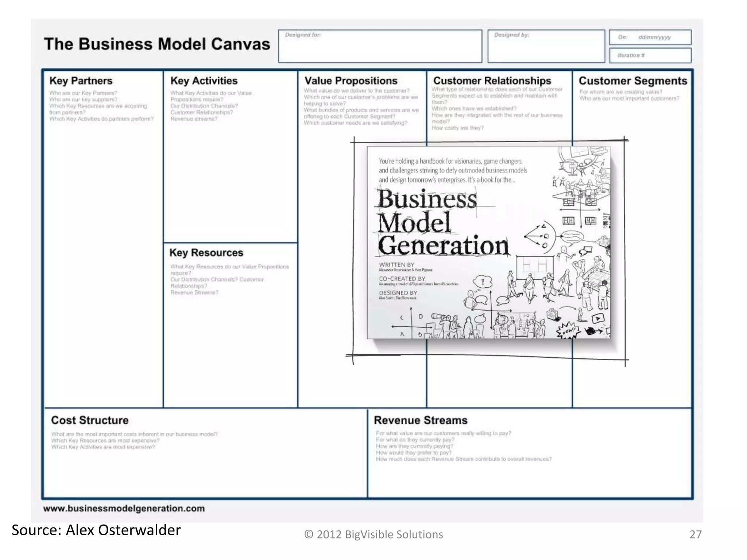Screen dimensions: 747x560
Task: Click the slide page number 27
Action: [695, 534]
